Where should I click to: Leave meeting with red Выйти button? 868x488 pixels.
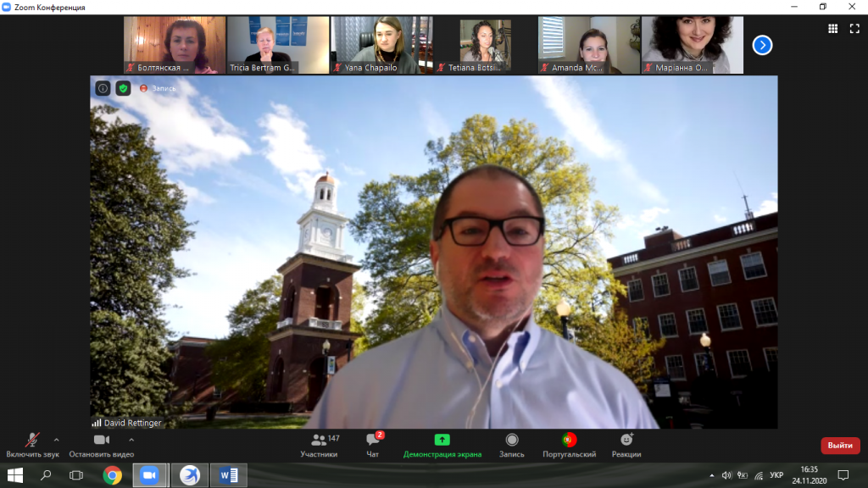[x=840, y=446]
